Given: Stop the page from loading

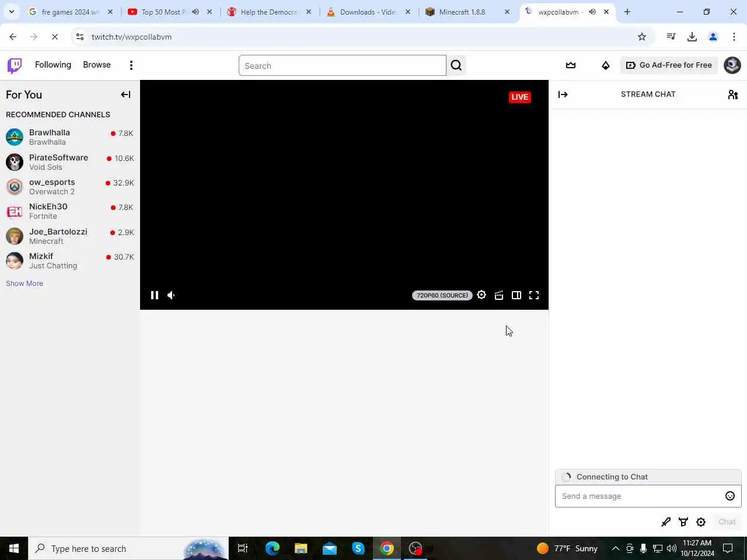Looking at the screenshot, I should tap(55, 37).
